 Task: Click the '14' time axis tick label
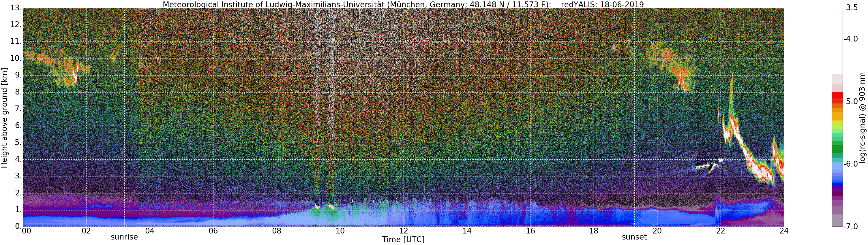[467, 231]
